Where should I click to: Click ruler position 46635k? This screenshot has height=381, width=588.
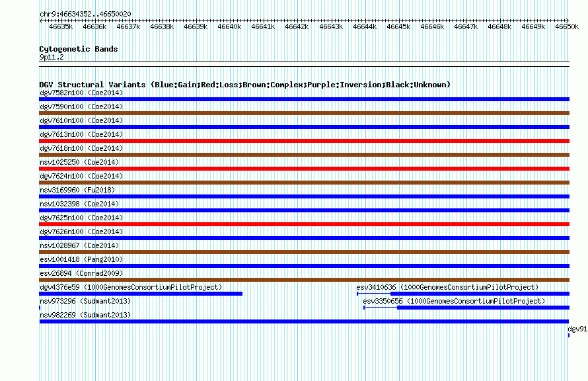pos(61,26)
